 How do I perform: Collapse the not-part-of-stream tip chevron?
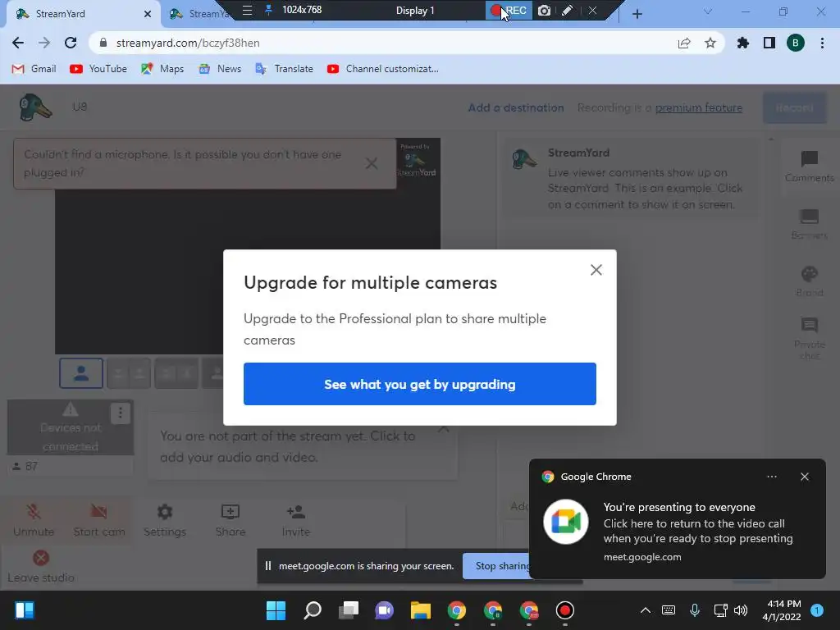444,429
